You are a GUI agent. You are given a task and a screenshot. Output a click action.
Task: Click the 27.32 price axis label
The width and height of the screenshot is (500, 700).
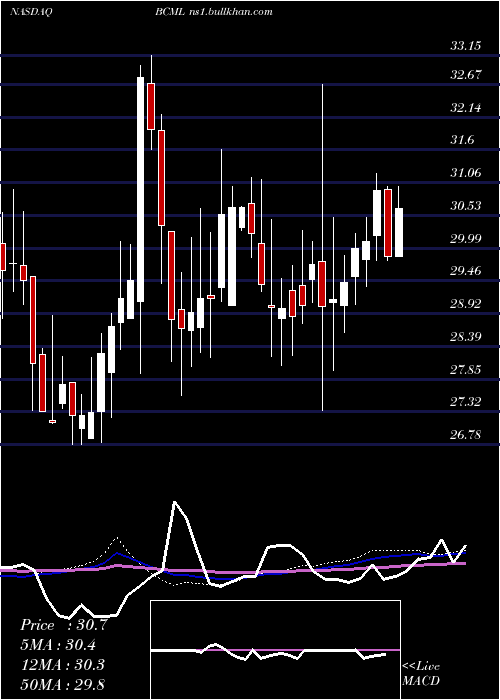click(466, 402)
